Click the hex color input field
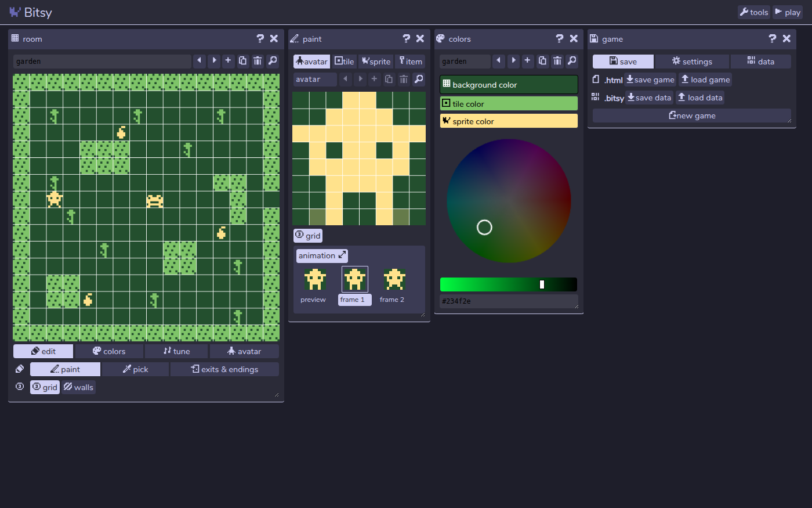This screenshot has width=812, height=508. point(509,301)
